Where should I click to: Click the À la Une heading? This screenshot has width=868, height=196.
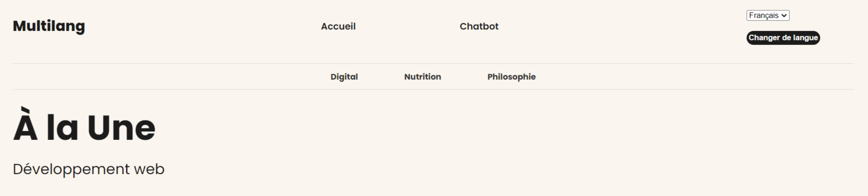point(84,127)
